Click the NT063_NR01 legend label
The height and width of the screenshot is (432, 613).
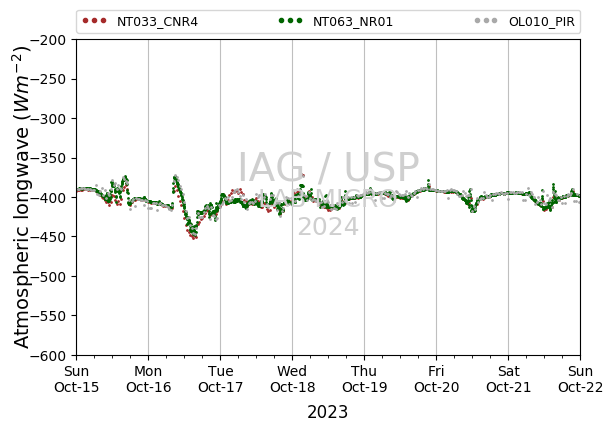coord(353,22)
